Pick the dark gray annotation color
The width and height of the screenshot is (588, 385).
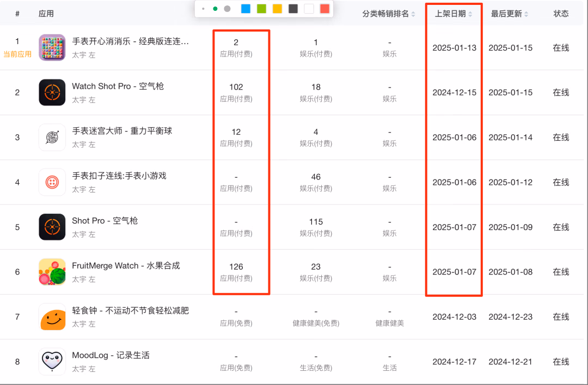click(293, 9)
